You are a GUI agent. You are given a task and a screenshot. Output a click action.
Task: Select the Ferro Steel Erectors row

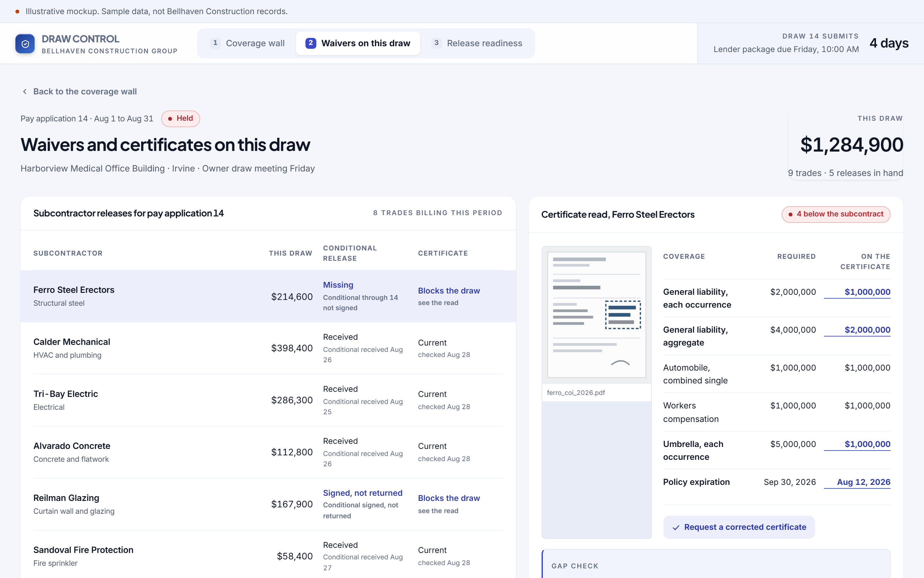point(268,296)
